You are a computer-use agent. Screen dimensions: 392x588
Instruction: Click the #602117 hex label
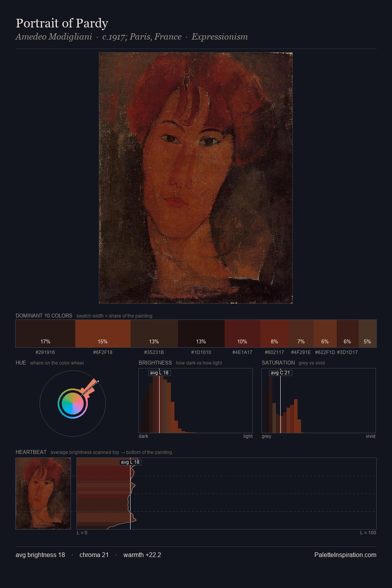click(x=274, y=352)
